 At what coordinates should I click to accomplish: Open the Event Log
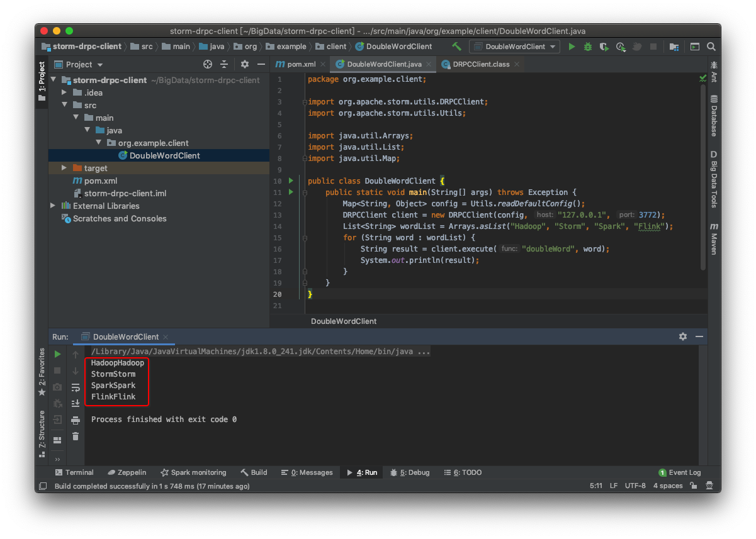[679, 472]
